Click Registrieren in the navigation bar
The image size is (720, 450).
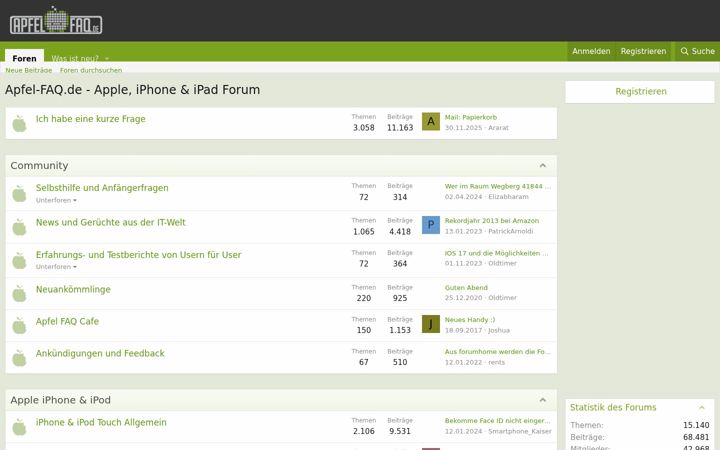643,51
